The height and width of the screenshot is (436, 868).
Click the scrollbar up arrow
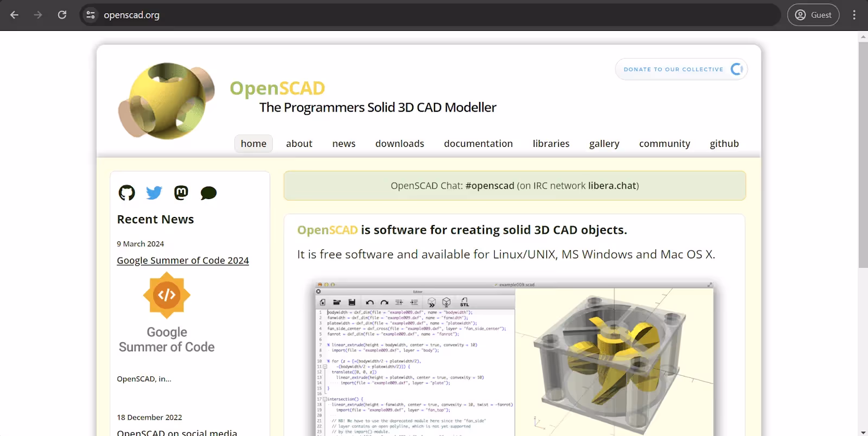pos(863,37)
